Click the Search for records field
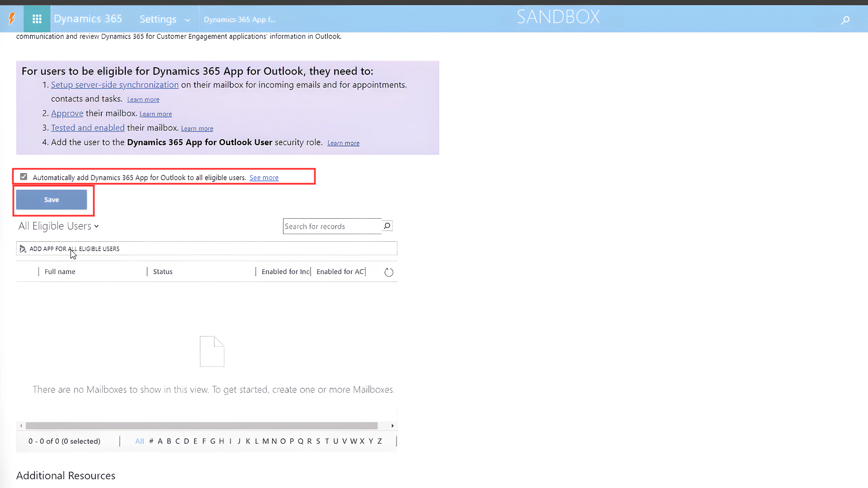Image resolution: width=868 pixels, height=488 pixels. [x=332, y=226]
